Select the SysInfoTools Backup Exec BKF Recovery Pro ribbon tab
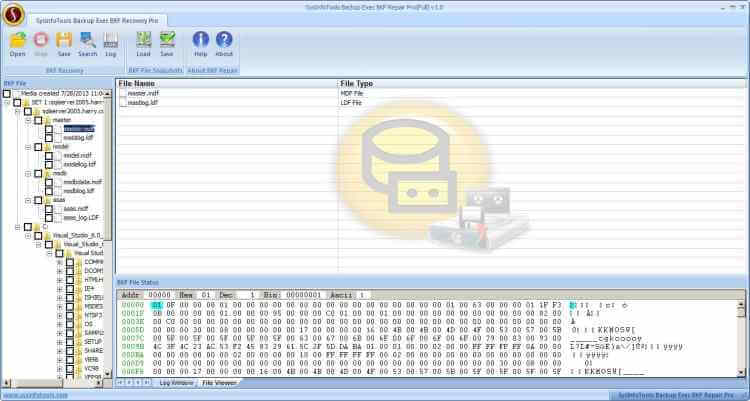The width and height of the screenshot is (750, 401). 97,21
